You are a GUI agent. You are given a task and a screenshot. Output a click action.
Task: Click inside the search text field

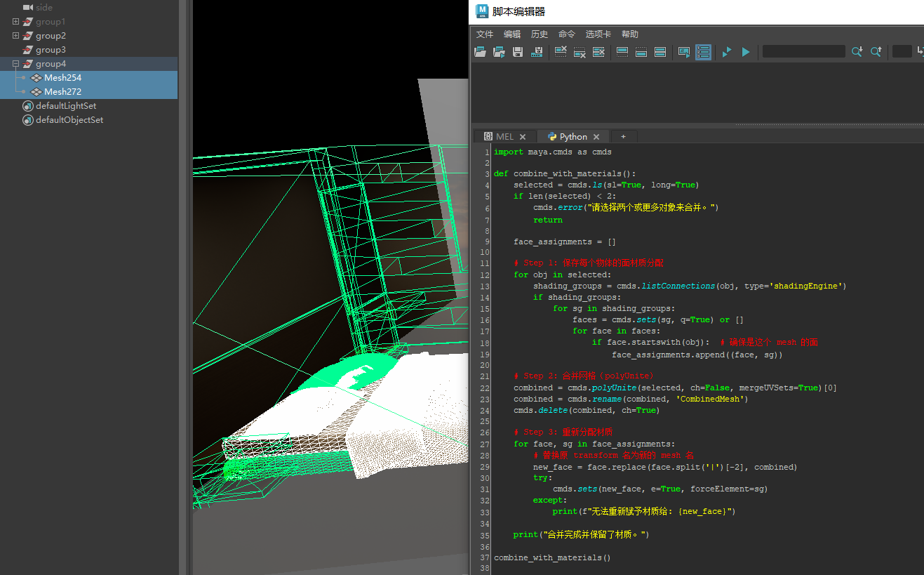(x=803, y=51)
